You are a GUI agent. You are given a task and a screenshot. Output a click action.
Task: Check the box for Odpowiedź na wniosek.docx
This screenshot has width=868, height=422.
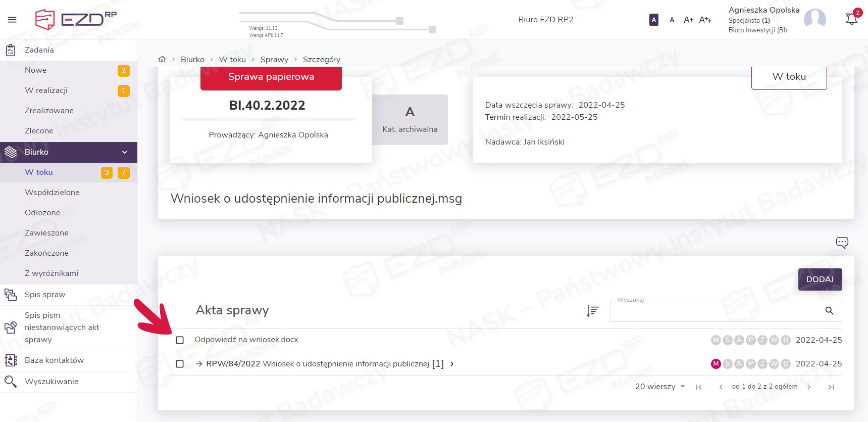point(180,340)
